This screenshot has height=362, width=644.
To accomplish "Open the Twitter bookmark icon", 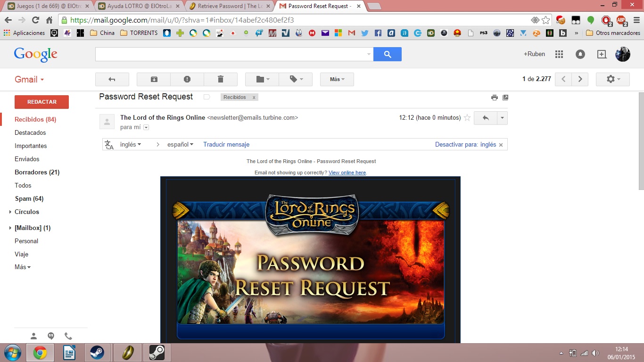I will [364, 33].
